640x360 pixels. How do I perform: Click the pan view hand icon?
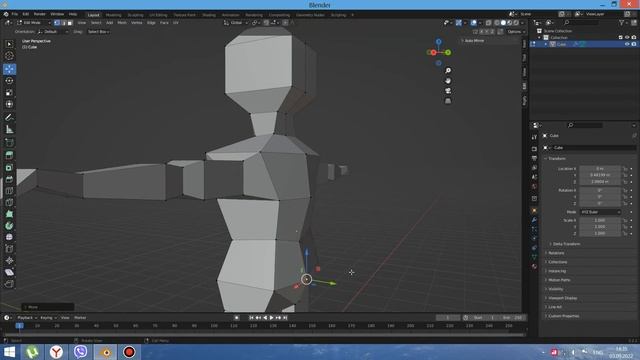[448, 81]
